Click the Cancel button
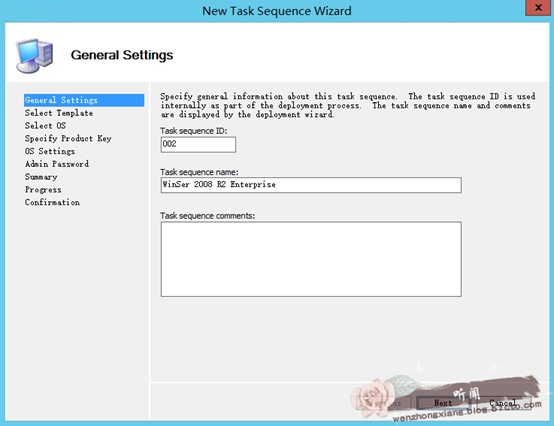The width and height of the screenshot is (554, 426). pos(503,403)
